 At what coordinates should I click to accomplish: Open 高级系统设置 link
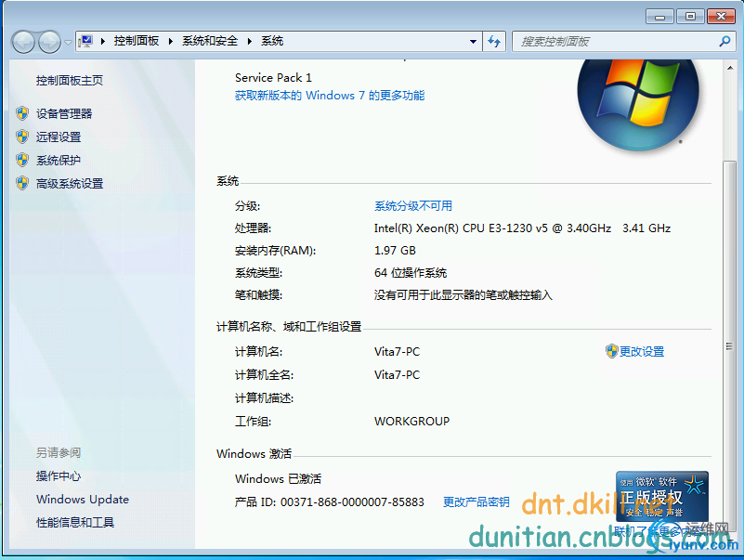70,183
